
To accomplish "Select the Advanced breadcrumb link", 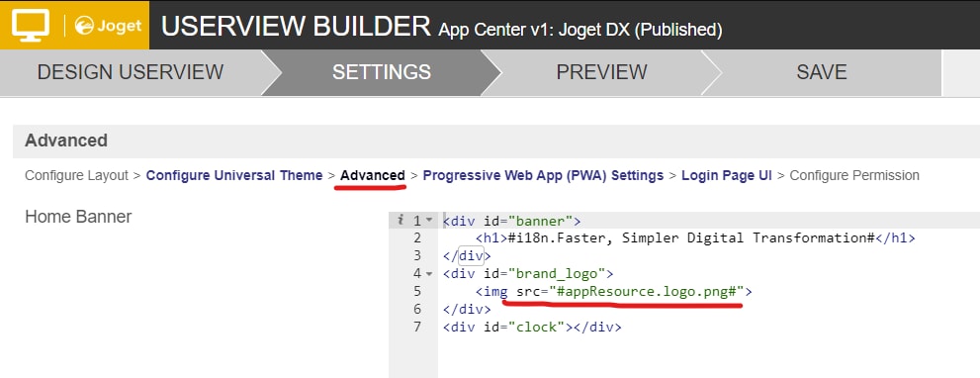I will [x=373, y=175].
